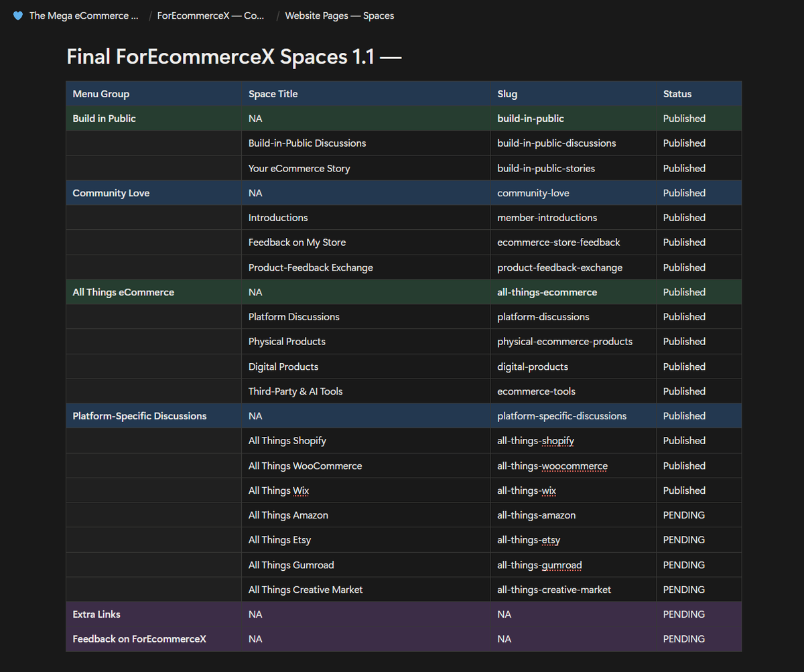The image size is (804, 672).
Task: Click 'Build-in-Public Discussions' space title
Action: pyautogui.click(x=366, y=143)
